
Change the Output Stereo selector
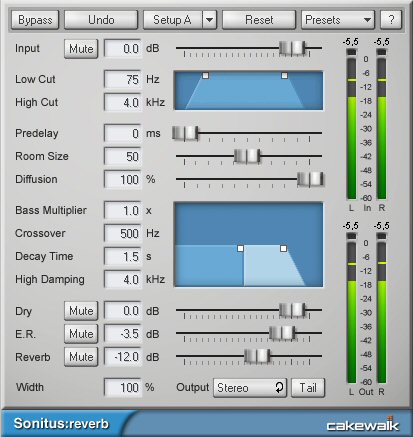coord(250,388)
